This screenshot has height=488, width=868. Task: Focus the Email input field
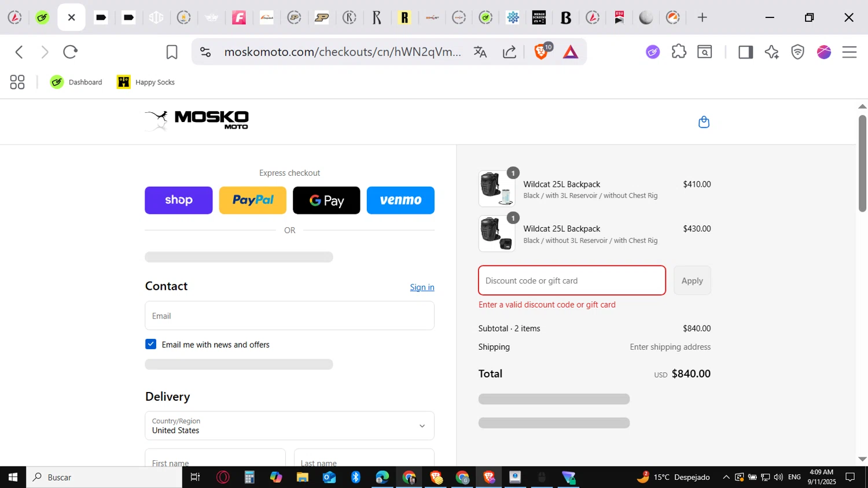(289, 316)
